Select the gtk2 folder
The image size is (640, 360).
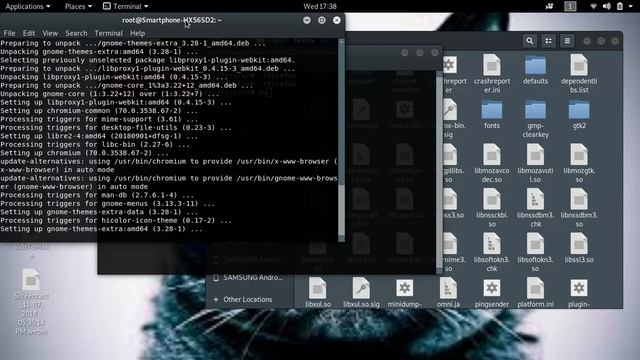pos(579,114)
